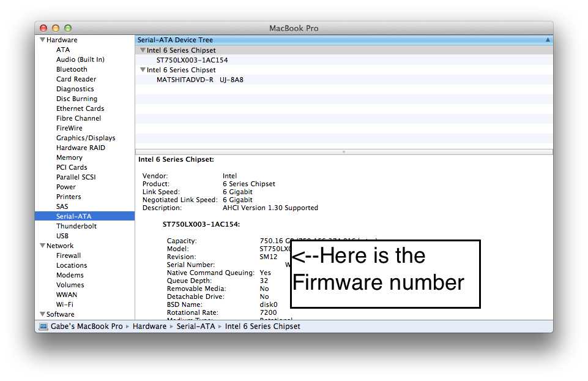Select WWAN under Network
The width and height of the screenshot is (588, 381).
coord(67,295)
